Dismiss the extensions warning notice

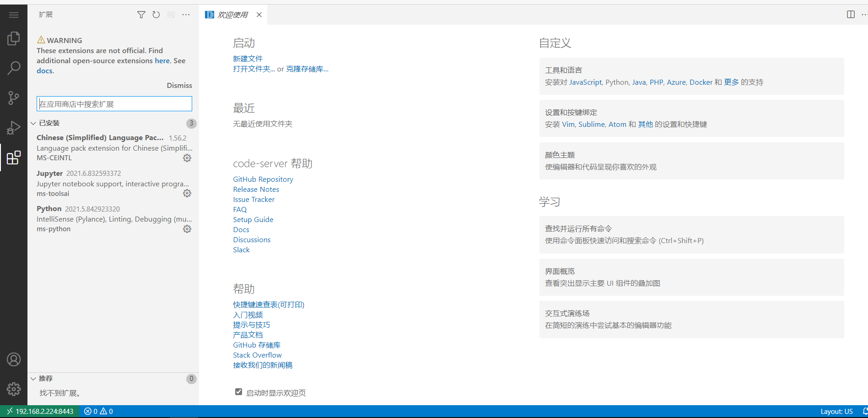coord(179,86)
